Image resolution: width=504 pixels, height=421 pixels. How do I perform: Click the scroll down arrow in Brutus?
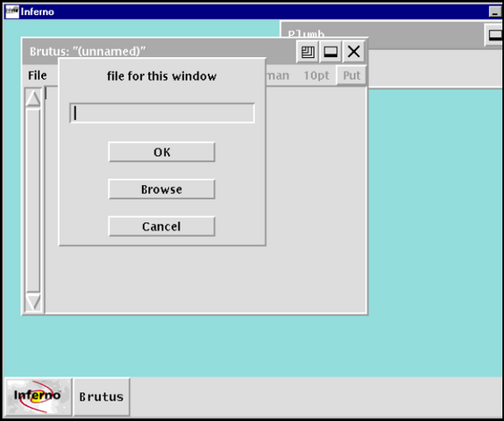[33, 302]
